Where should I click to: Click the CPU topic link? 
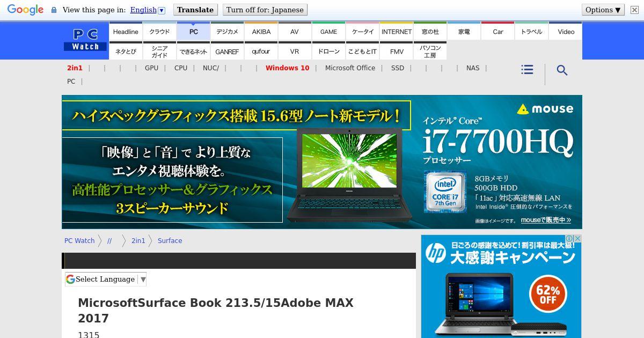[181, 68]
